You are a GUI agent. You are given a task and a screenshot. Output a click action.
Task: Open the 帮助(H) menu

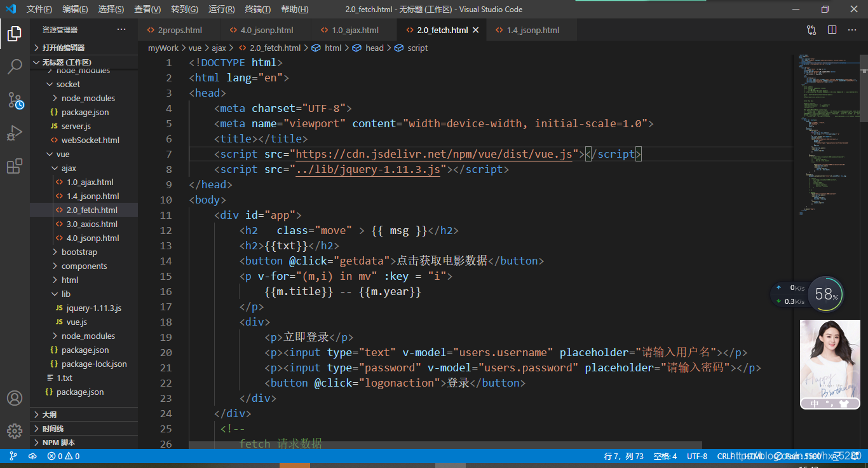point(294,10)
